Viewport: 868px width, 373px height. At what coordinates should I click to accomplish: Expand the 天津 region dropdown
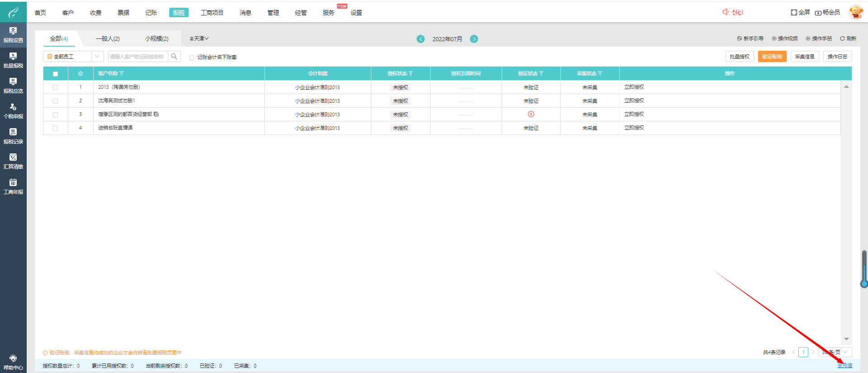click(x=199, y=39)
